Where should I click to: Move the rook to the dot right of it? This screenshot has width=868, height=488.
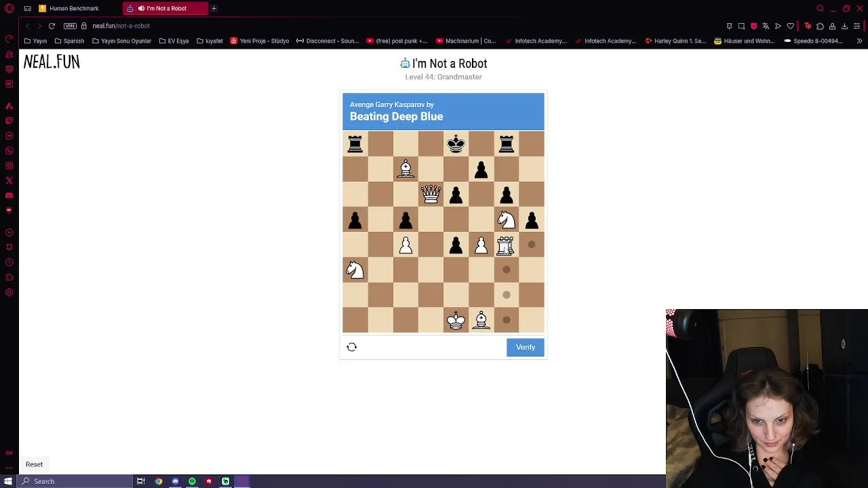pos(532,245)
